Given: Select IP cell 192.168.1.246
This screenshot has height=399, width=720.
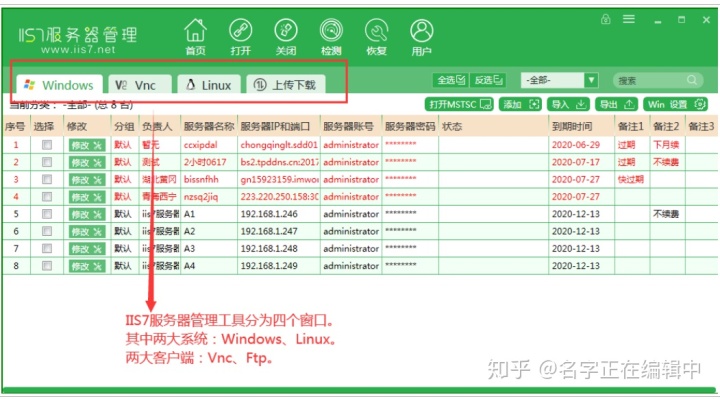Looking at the screenshot, I should [x=279, y=214].
